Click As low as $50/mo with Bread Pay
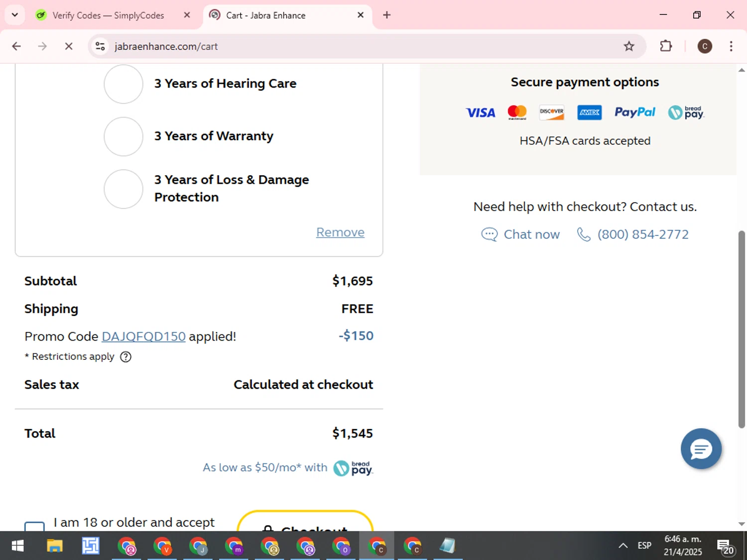This screenshot has height=560, width=747. tap(287, 467)
